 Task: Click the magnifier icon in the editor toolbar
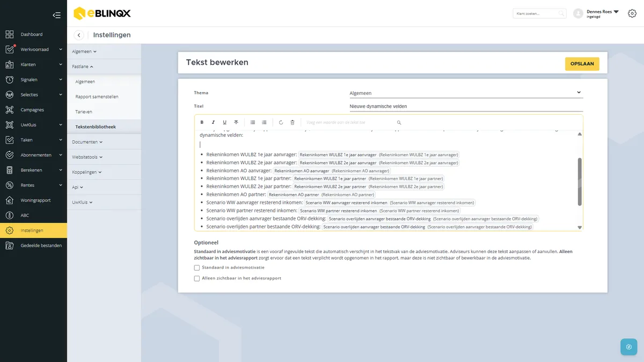coord(399,122)
